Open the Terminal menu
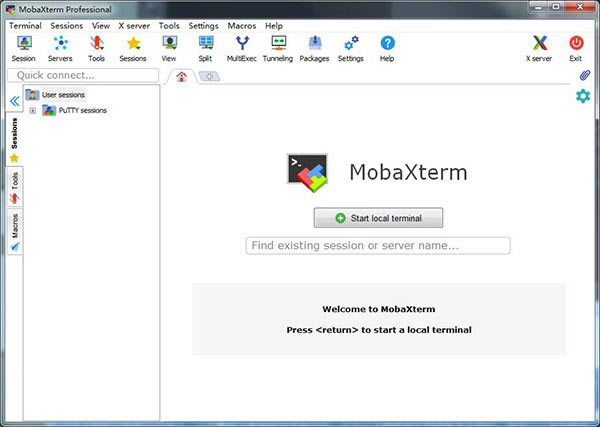 tap(25, 26)
